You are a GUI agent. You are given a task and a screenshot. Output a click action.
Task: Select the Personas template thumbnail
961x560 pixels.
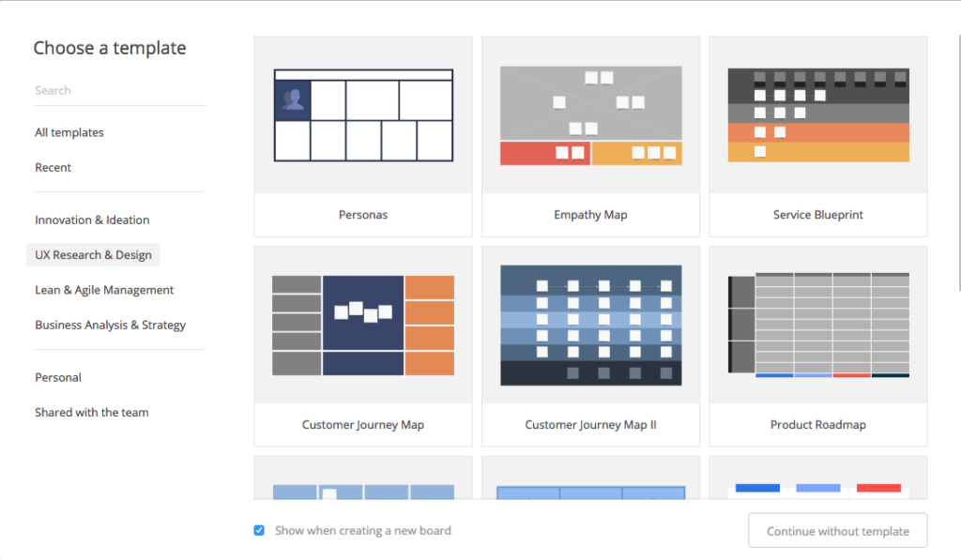(363, 115)
